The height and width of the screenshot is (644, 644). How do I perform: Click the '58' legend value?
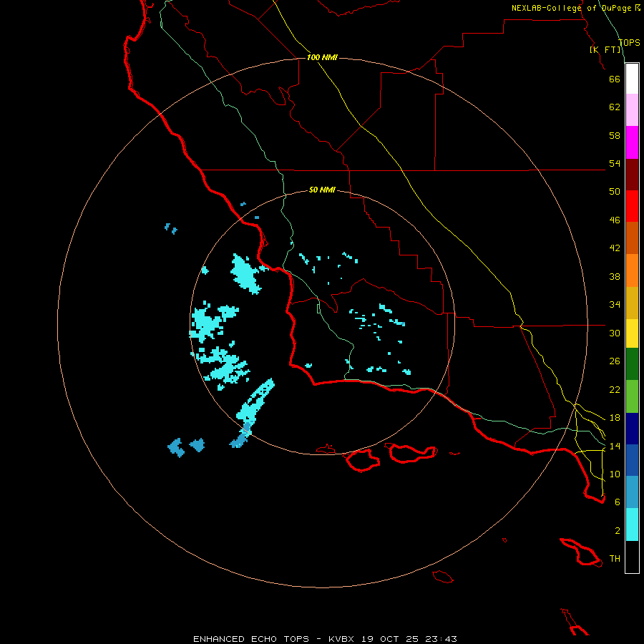click(x=615, y=135)
